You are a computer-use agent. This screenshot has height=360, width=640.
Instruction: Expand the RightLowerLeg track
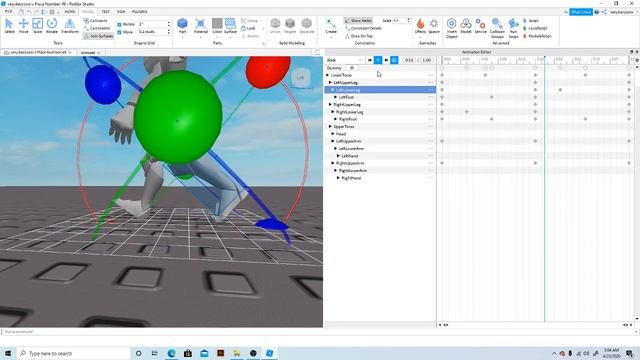coord(333,112)
